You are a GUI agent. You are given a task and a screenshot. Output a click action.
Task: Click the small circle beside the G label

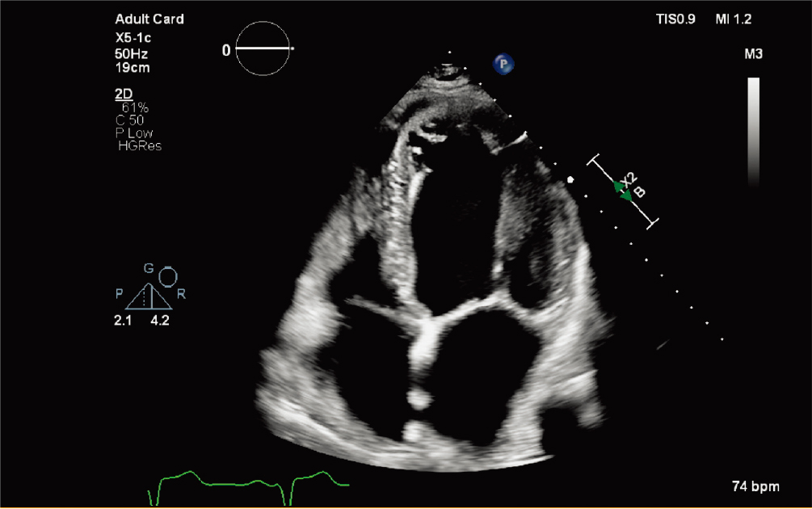[x=168, y=277]
